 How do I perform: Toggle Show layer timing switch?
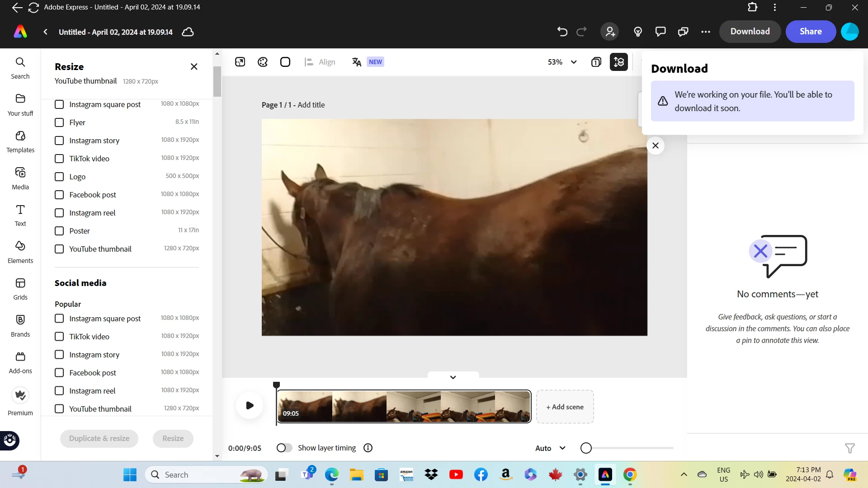284,448
